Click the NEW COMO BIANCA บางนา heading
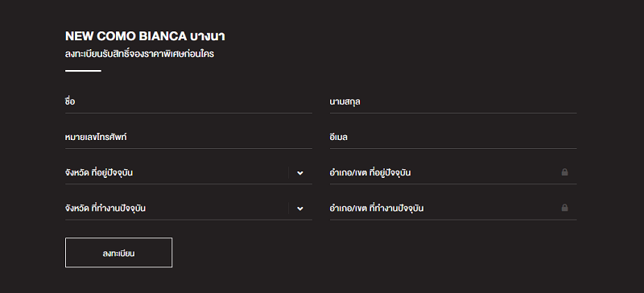This screenshot has width=644, height=293. (x=145, y=36)
